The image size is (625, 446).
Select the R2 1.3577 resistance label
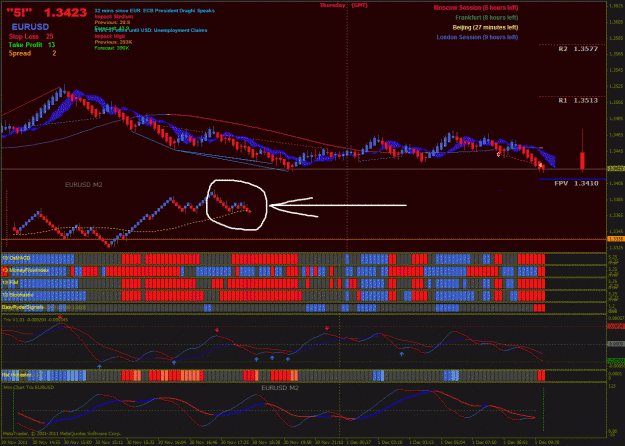pos(578,49)
